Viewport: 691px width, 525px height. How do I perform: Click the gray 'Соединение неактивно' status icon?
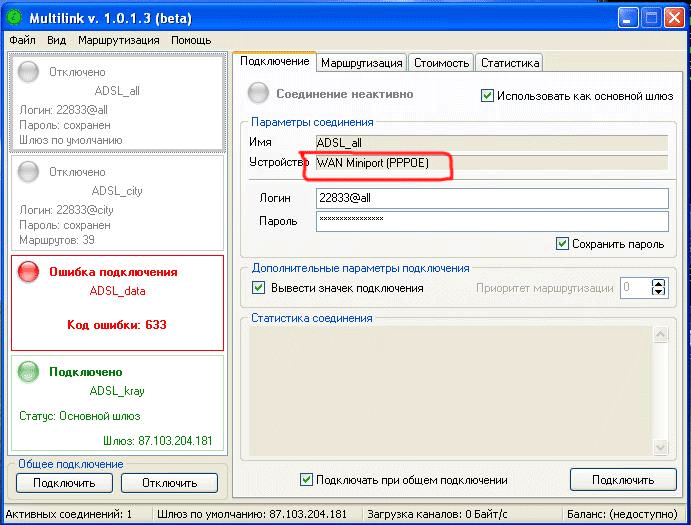[x=259, y=94]
